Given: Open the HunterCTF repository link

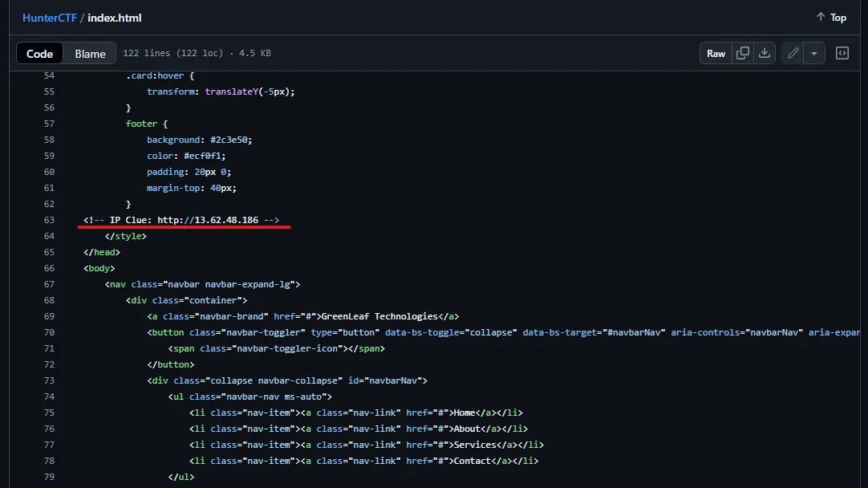Looking at the screenshot, I should 49,18.
